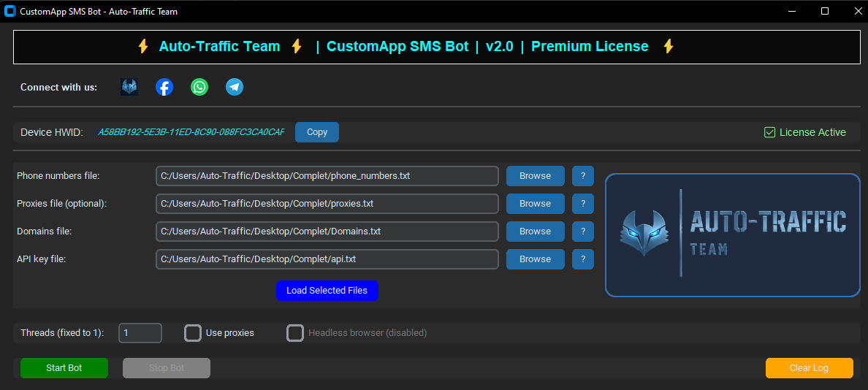Click the 'Connect with us:' label
The width and height of the screenshot is (868, 390).
coord(58,87)
